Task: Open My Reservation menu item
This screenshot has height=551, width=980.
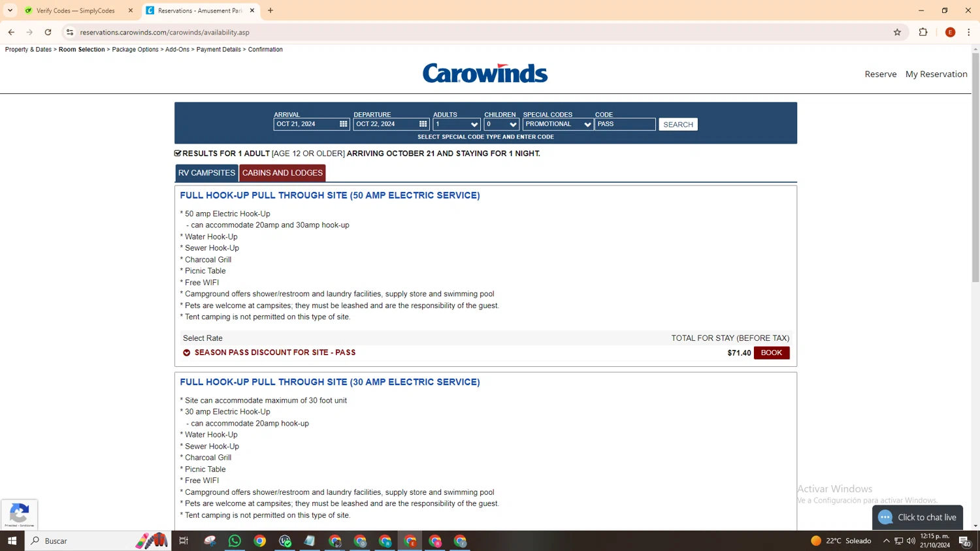Action: [x=936, y=74]
